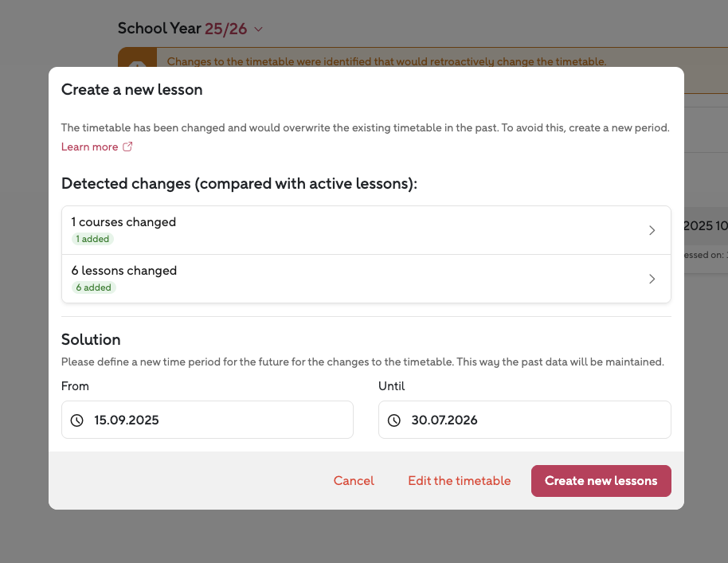
Task: Click the '6 added' green badge
Action: tap(93, 287)
